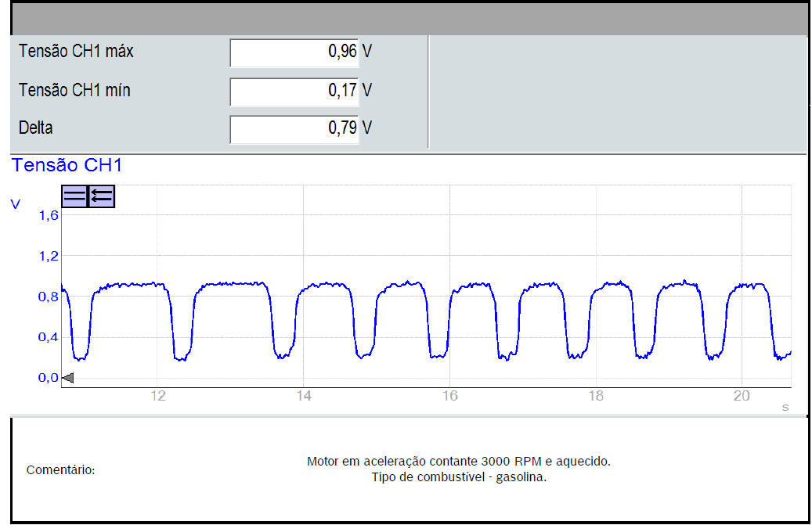Click the 16 second time axis mark

pos(449,397)
